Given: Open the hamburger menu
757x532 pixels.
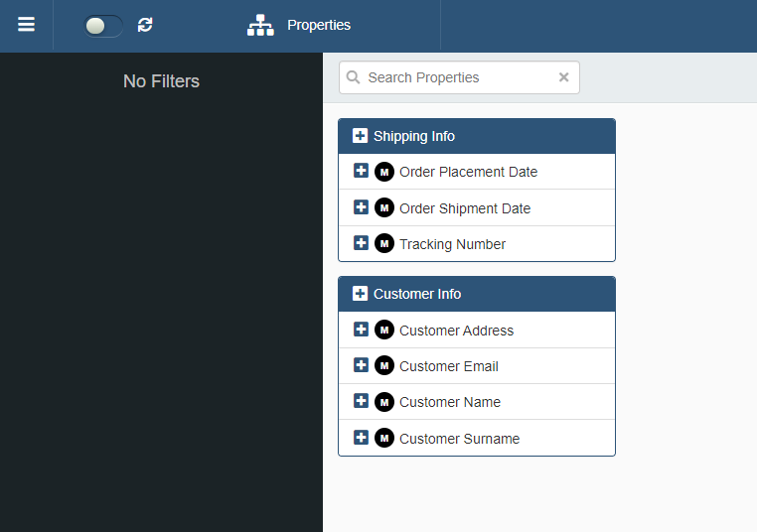Looking at the screenshot, I should (26, 25).
